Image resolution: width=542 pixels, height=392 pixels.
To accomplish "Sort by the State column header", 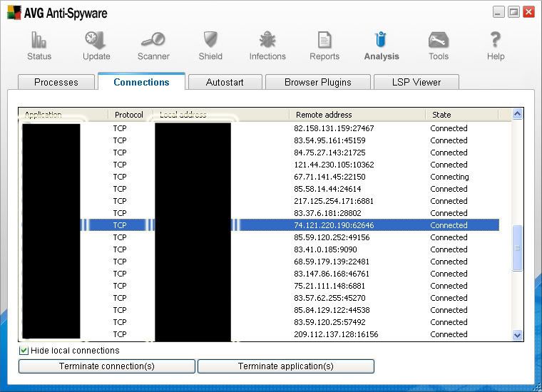I will pyautogui.click(x=462, y=115).
